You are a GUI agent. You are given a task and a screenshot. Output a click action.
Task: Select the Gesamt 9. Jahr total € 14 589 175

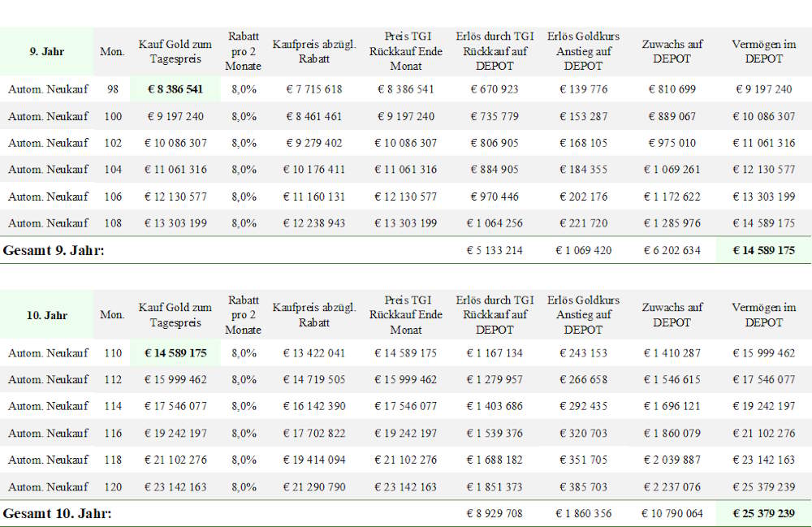763,251
